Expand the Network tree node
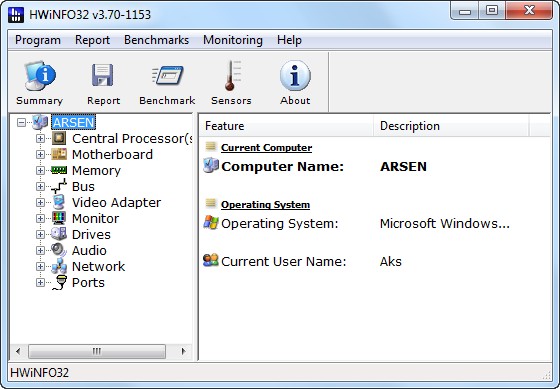The image size is (560, 389). [x=40, y=266]
